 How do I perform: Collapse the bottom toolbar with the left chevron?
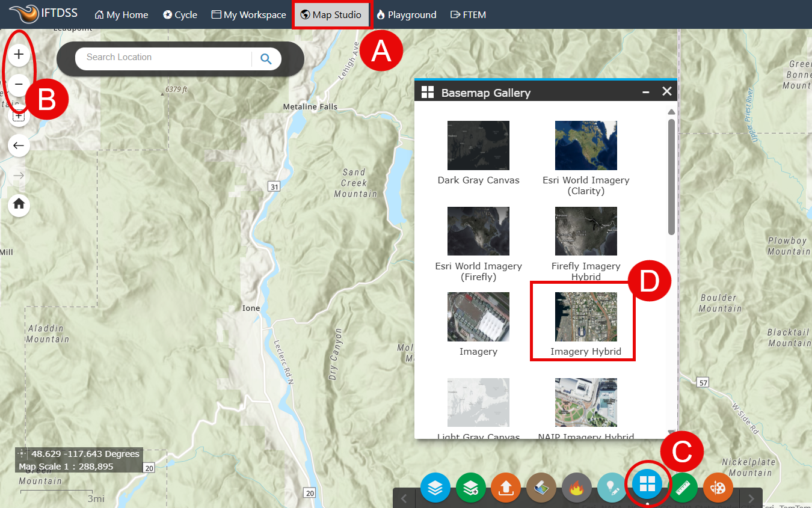click(x=404, y=498)
